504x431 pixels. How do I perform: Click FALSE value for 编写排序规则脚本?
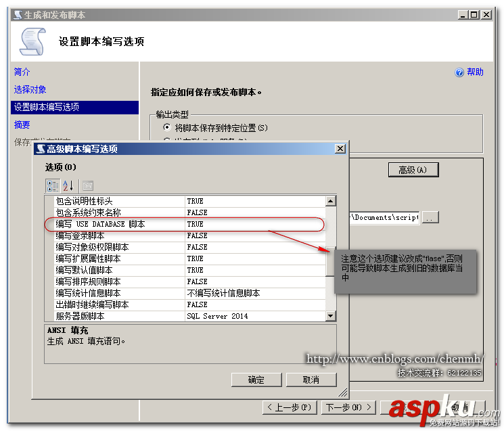coord(255,281)
